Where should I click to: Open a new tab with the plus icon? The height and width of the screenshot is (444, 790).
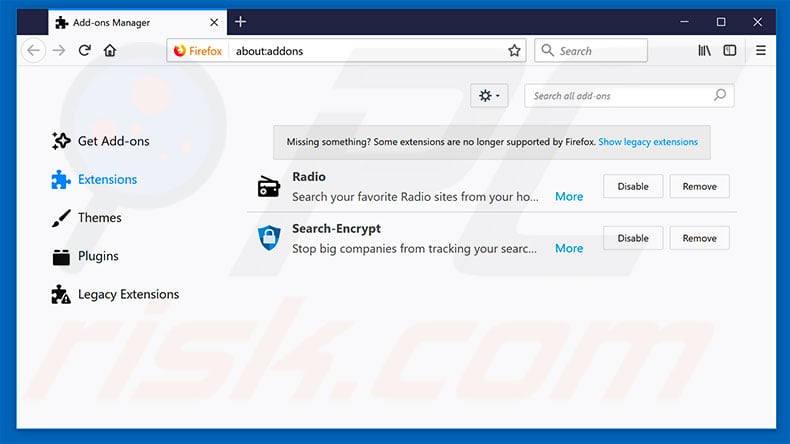pyautogui.click(x=240, y=22)
